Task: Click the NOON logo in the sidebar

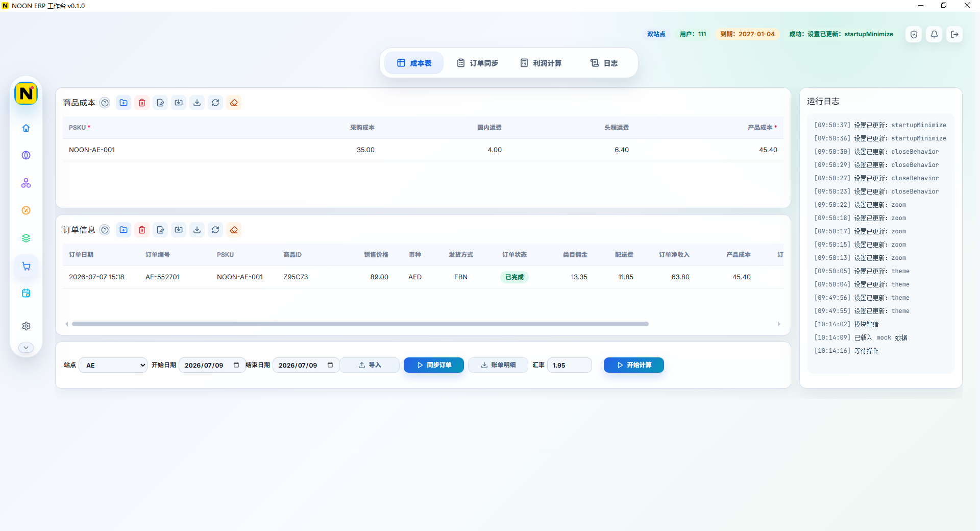Action: click(26, 93)
